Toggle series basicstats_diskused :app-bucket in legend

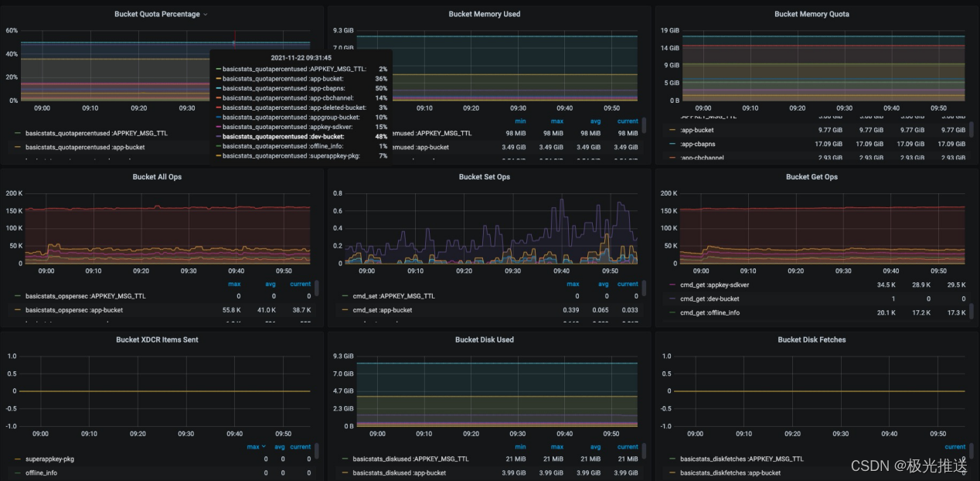400,472
